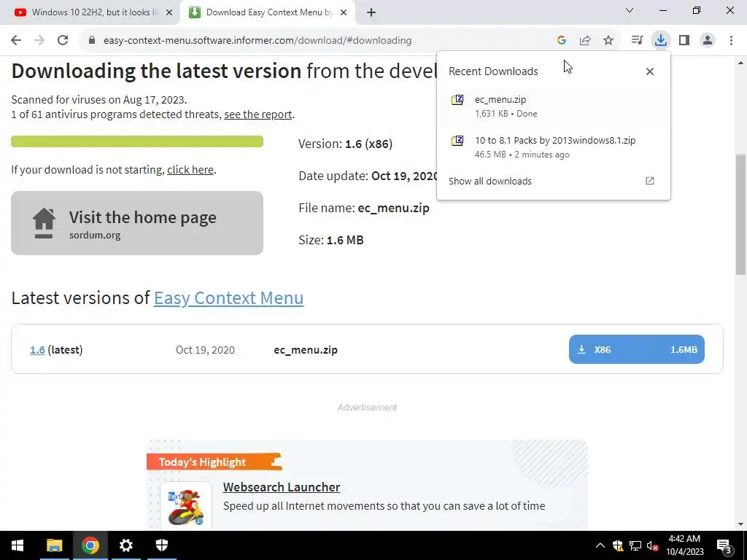Image resolution: width=747 pixels, height=560 pixels.
Task: Open the clock showing 4:42 AM
Action: click(x=684, y=545)
